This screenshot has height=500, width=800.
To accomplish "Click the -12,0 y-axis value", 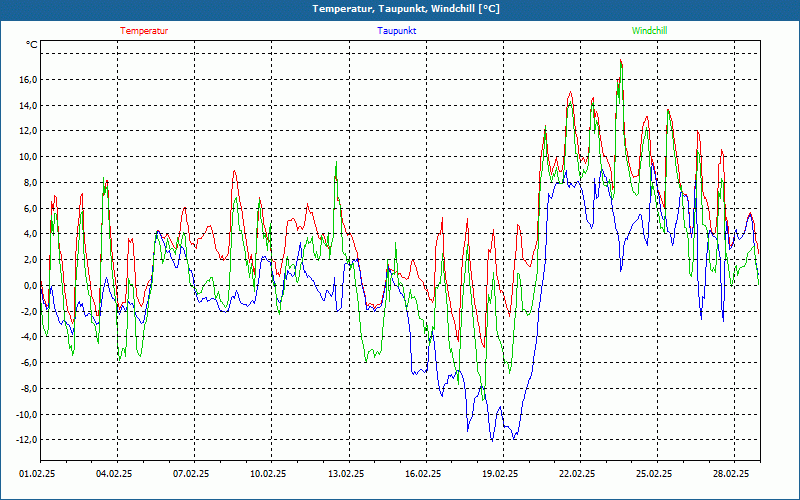I will [27, 440].
